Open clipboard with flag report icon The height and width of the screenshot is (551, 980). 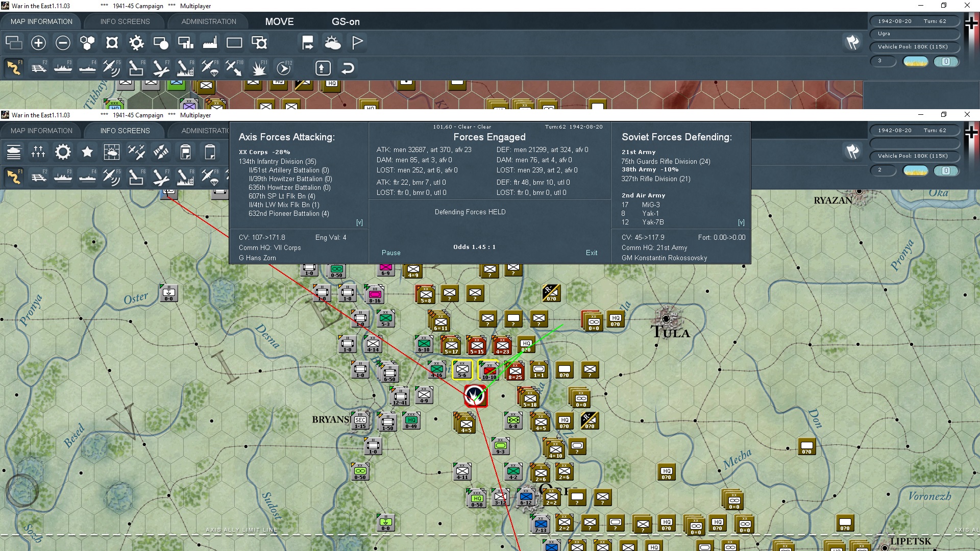tap(185, 152)
